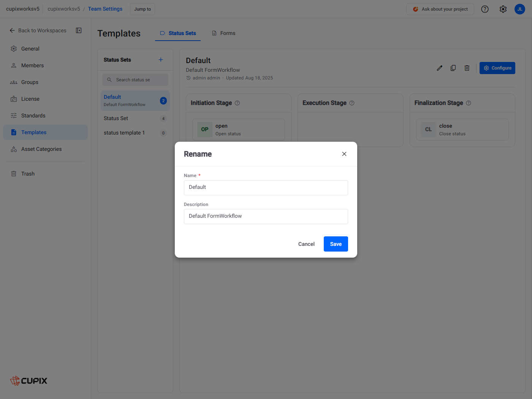Open Members in the sidebar
Viewport: 532px width, 399px height.
46,65
